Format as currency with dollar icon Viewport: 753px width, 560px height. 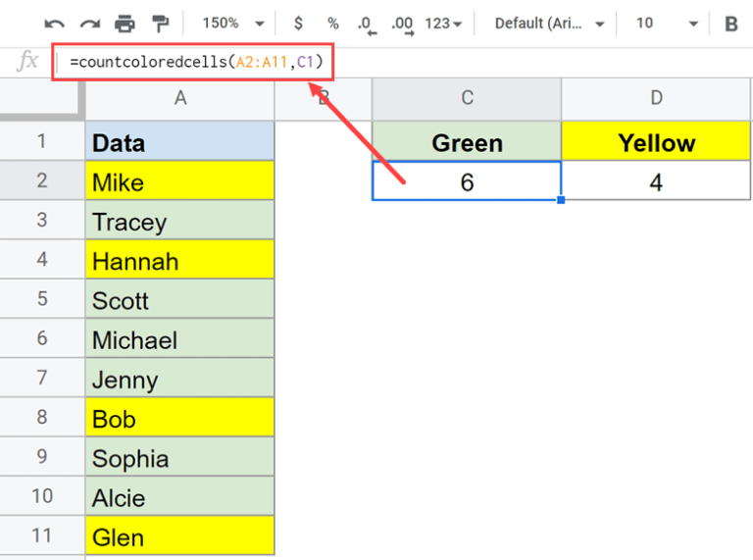tap(298, 23)
